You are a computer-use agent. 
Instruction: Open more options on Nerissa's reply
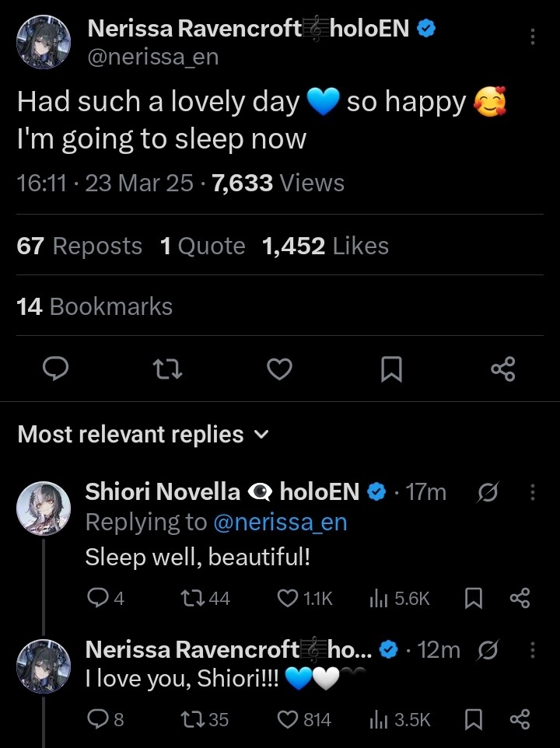[x=532, y=649]
